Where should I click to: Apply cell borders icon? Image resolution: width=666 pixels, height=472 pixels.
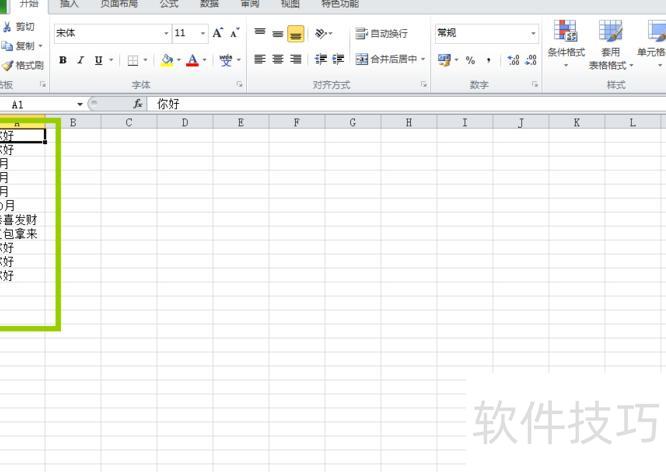tap(133, 60)
